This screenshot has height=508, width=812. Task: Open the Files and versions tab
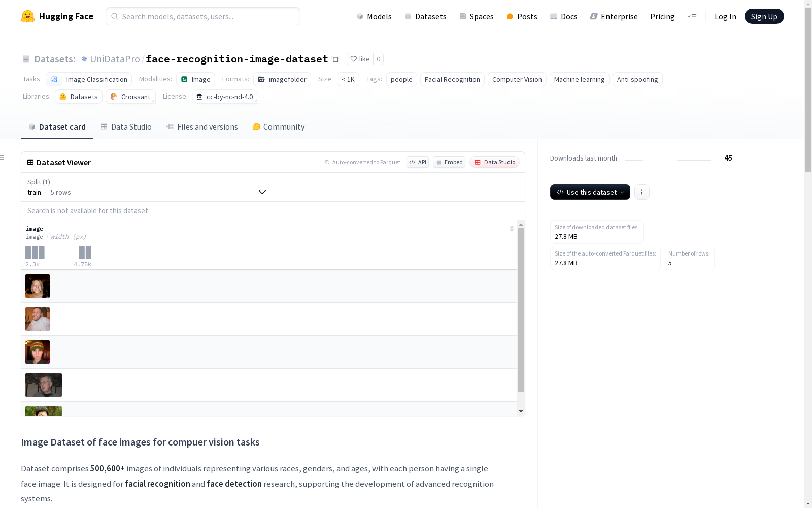click(x=202, y=127)
